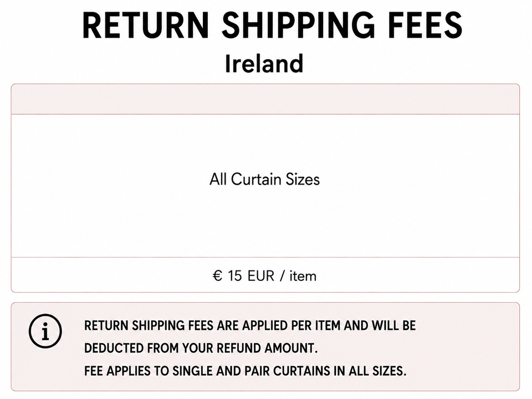
Task: Click the word 'EUR' in the fee row
Action: click(261, 276)
